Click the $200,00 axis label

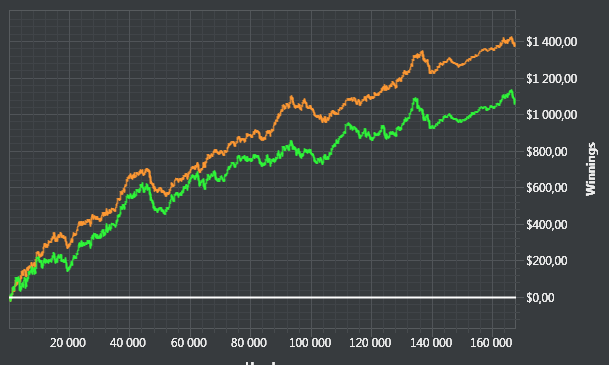click(x=547, y=261)
